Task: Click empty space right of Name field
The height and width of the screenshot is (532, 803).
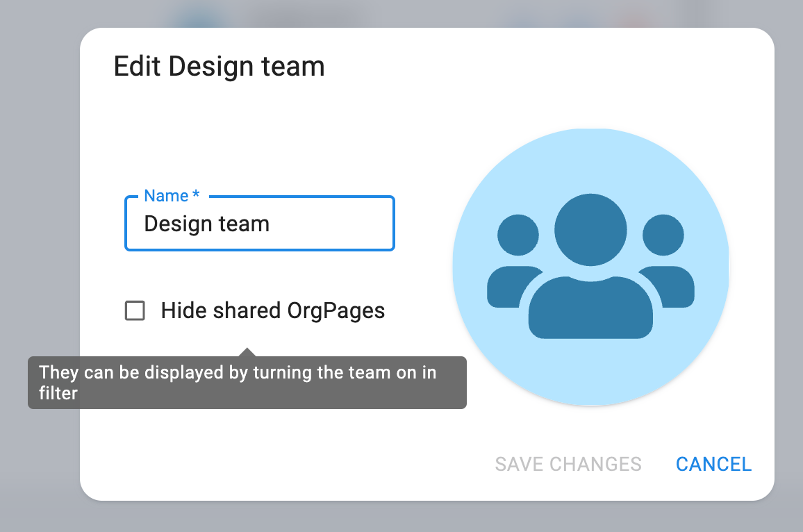Action: (422, 224)
